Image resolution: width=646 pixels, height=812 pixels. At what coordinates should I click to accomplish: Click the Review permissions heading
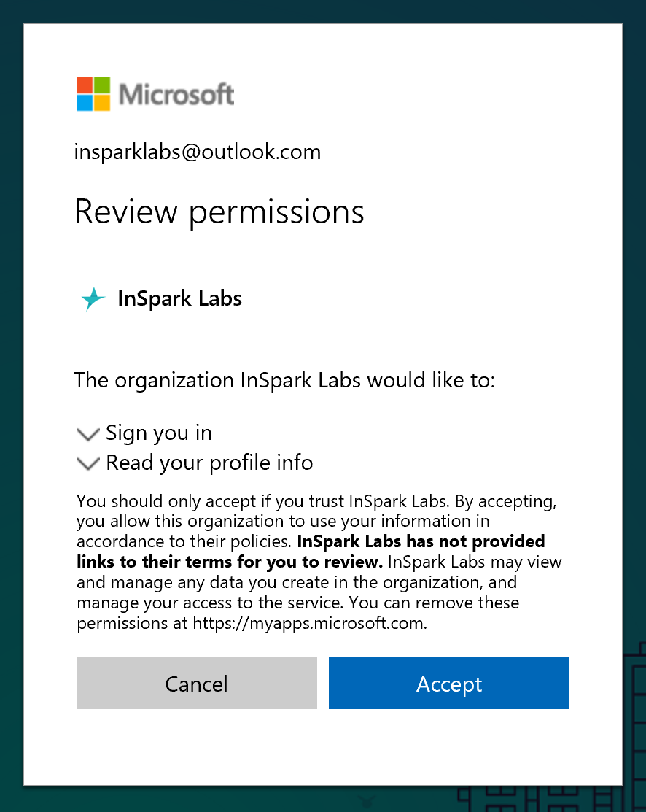coord(219,212)
